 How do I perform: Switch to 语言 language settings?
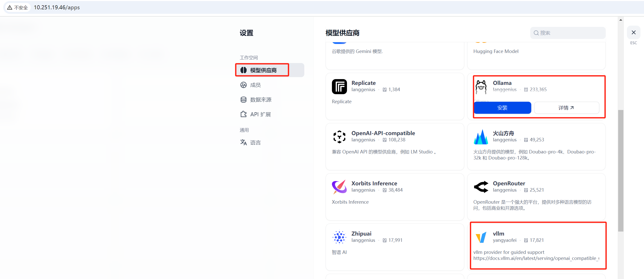point(255,142)
